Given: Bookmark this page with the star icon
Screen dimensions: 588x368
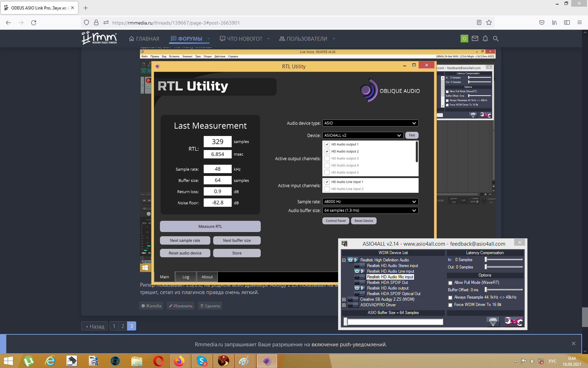Looking at the screenshot, I should click(x=489, y=22).
